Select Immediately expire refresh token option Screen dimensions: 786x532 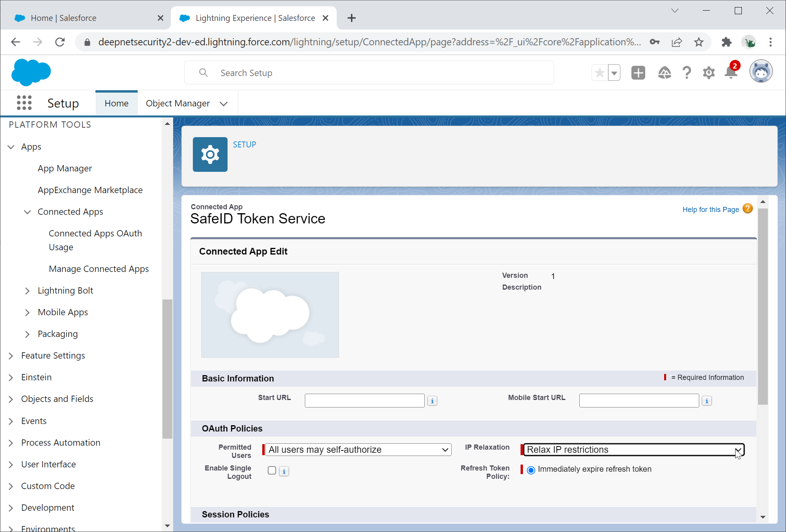coord(531,470)
